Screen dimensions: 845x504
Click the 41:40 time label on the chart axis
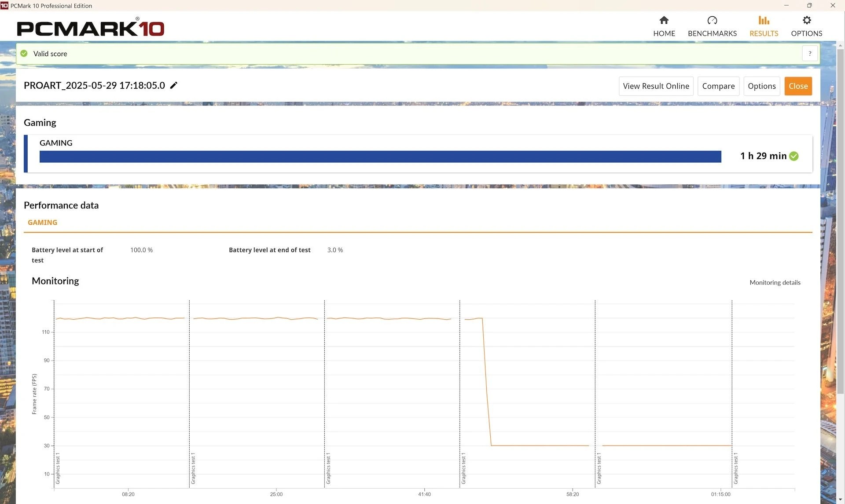pos(424,494)
